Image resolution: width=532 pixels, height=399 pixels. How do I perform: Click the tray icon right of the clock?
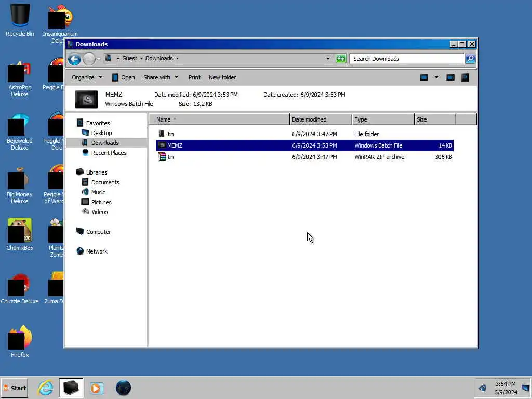(x=526, y=388)
